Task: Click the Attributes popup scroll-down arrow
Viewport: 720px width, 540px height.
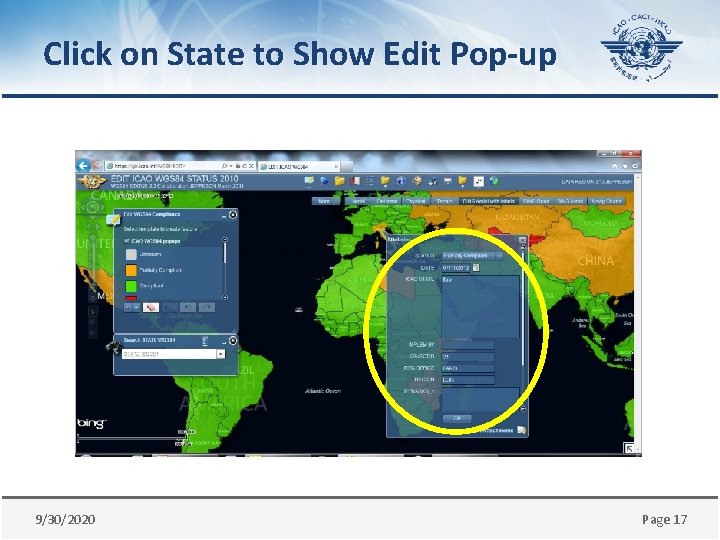Action: coord(523,408)
